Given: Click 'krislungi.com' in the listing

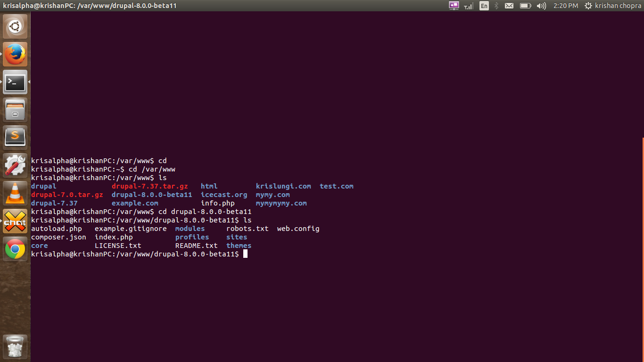Looking at the screenshot, I should click(283, 186).
